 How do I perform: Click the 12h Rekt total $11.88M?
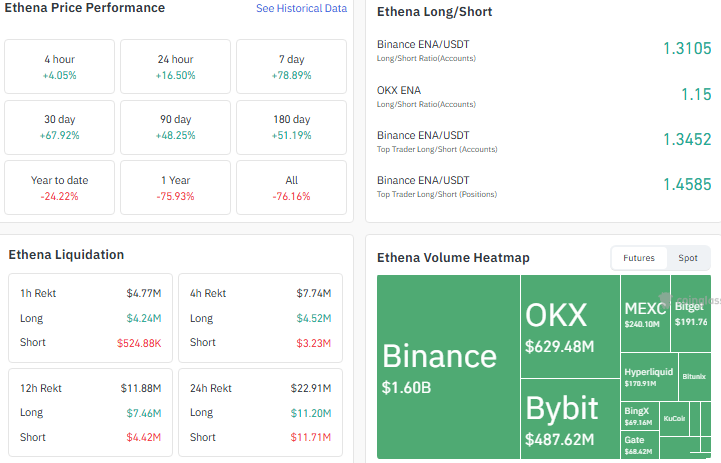tap(141, 389)
